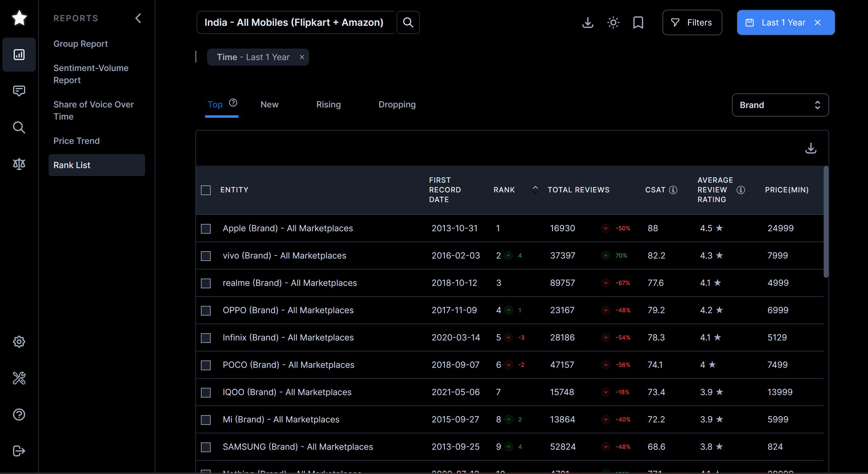Check the realme (Brand) row checkbox
868x474 pixels.
205,283
